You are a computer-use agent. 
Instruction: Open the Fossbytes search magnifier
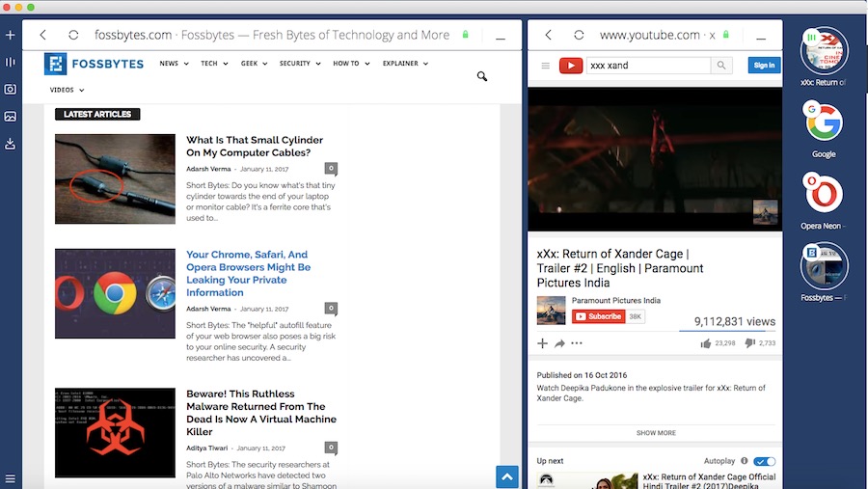(482, 76)
